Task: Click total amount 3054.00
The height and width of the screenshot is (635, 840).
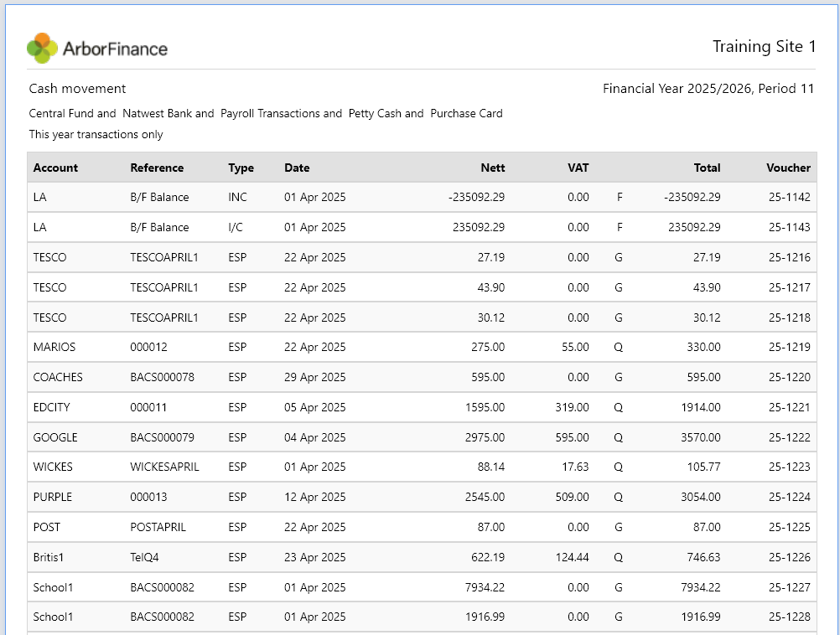Action: click(701, 497)
